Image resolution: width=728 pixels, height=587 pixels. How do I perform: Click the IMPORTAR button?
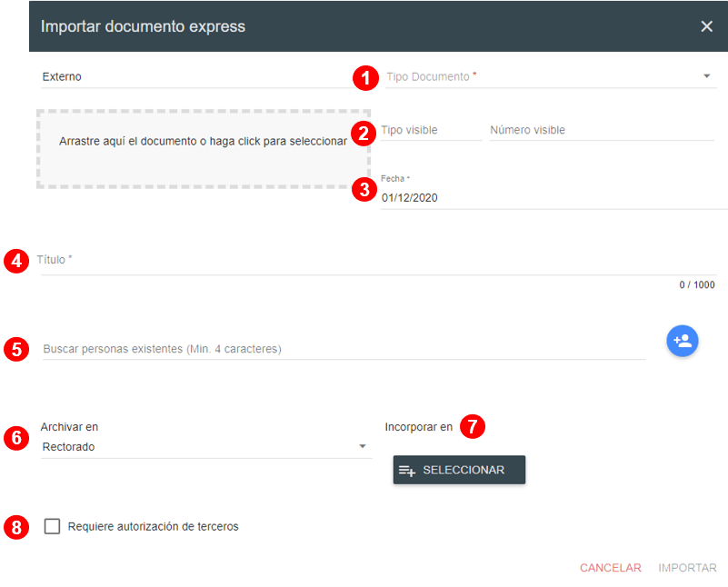[687, 568]
